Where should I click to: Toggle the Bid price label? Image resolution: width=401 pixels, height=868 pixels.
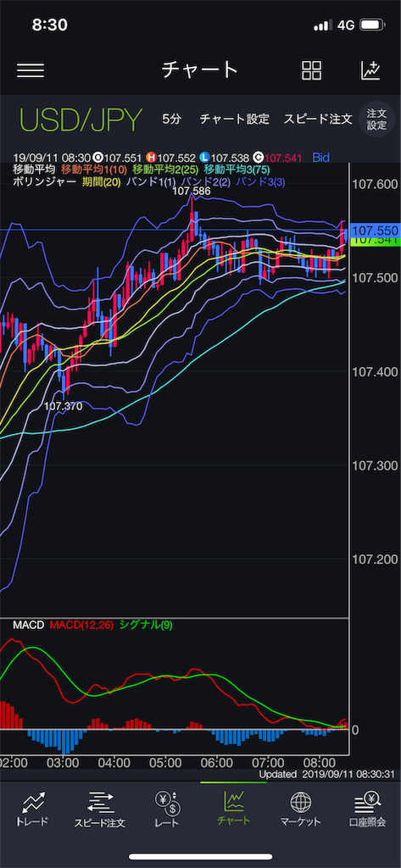coord(320,158)
